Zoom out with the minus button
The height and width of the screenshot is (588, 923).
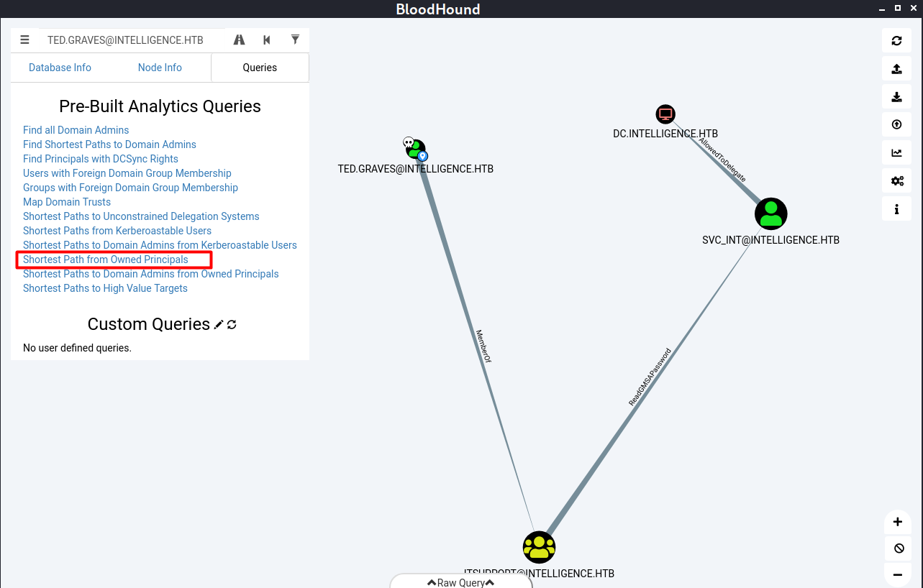click(897, 574)
